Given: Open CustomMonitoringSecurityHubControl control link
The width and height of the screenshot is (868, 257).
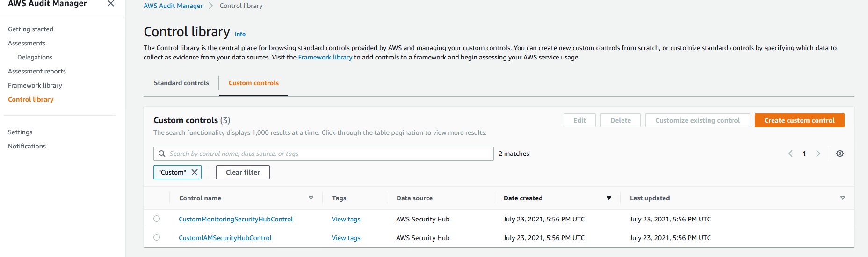Looking at the screenshot, I should click(x=236, y=219).
